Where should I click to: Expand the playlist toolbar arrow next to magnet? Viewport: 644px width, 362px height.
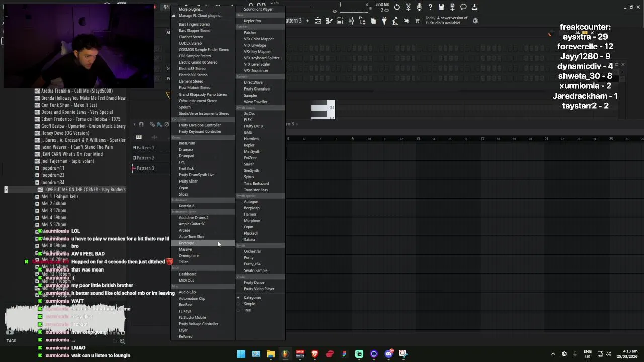click(x=134, y=124)
